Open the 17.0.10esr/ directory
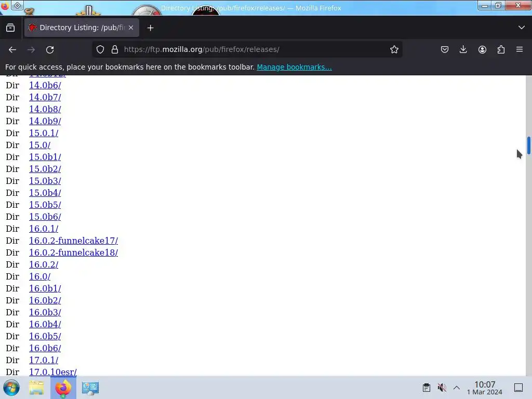The height and width of the screenshot is (399, 532). (52, 372)
